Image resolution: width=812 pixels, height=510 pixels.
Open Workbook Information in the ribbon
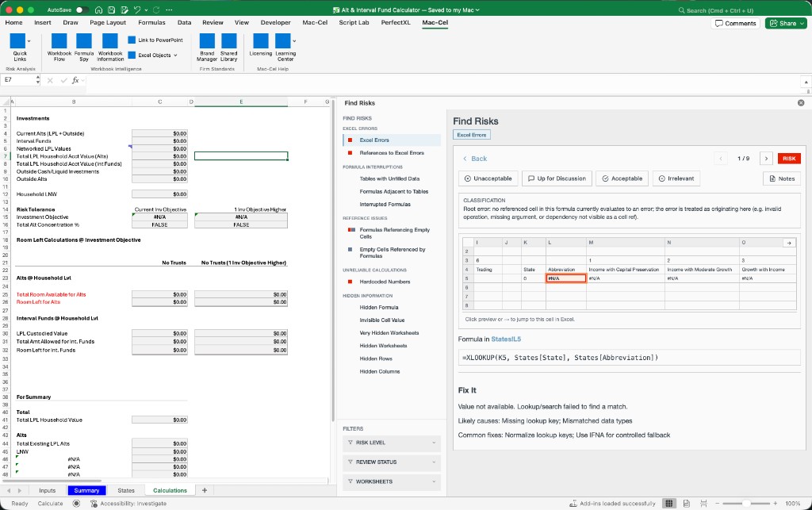point(109,41)
